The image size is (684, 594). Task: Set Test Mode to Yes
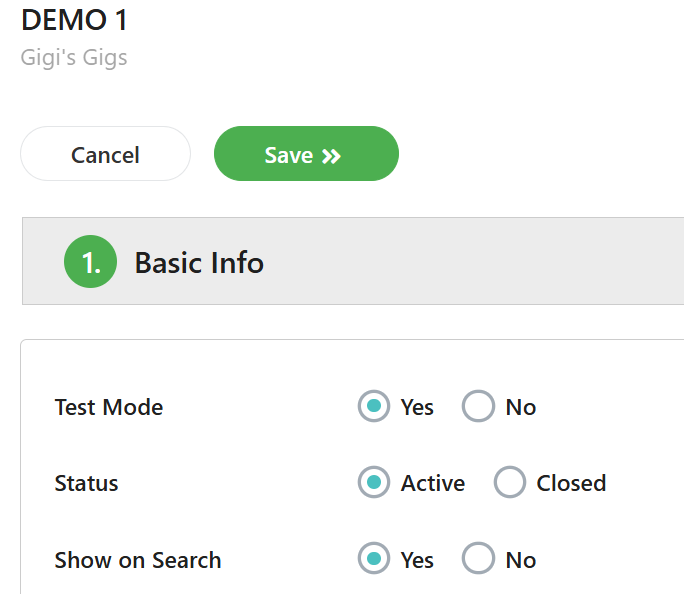pyautogui.click(x=374, y=407)
